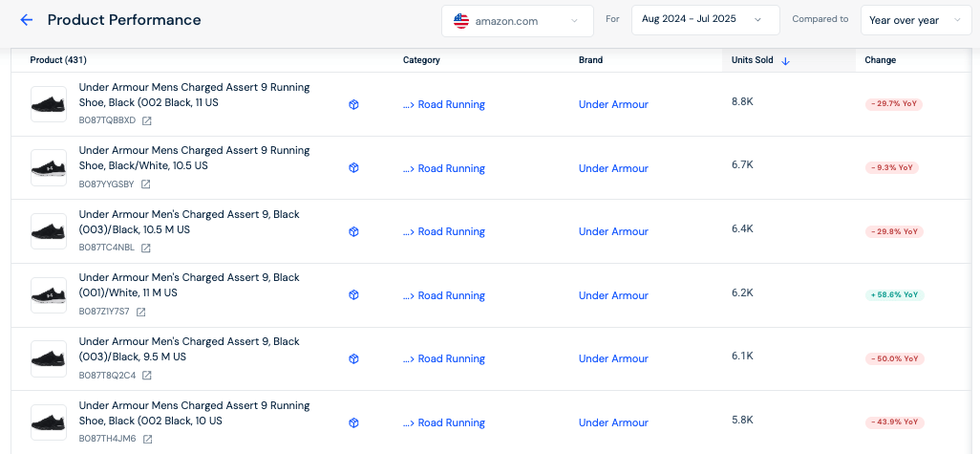
Task: Open external link icon for B087TH4JM6
Action: [x=147, y=439]
